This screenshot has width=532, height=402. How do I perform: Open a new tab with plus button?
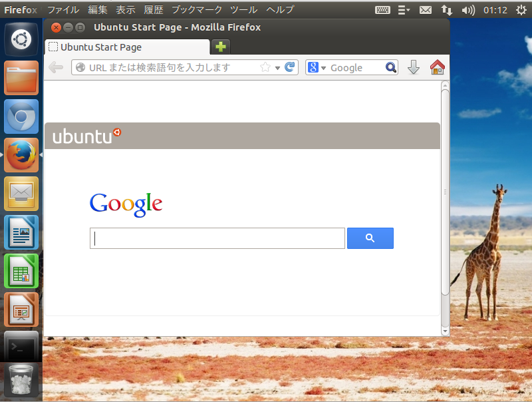point(221,47)
